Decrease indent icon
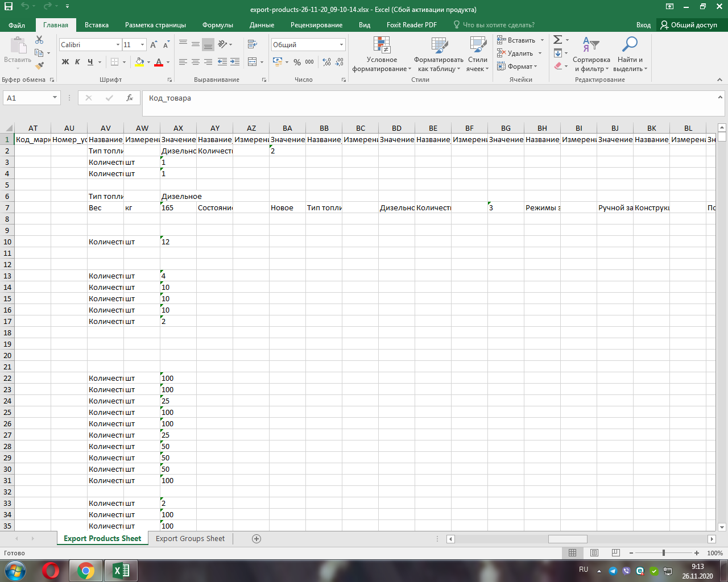Screen dimensions: 728x582 click(222, 62)
